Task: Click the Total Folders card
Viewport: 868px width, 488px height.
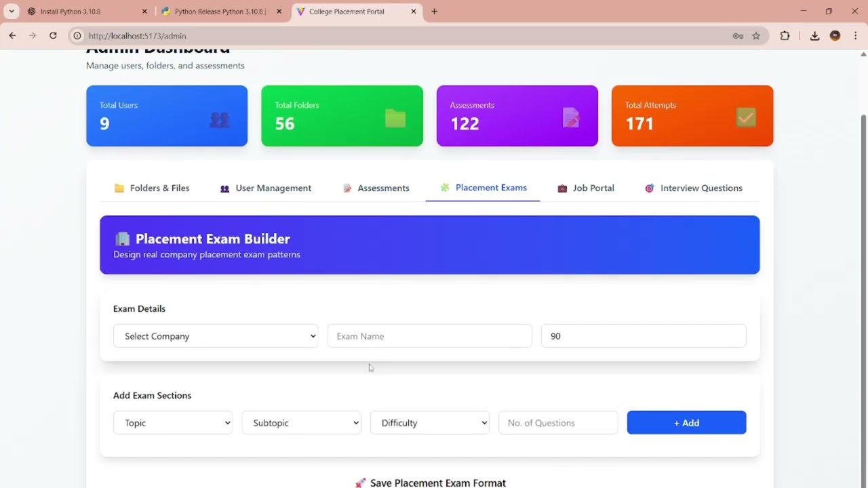Action: [x=342, y=116]
